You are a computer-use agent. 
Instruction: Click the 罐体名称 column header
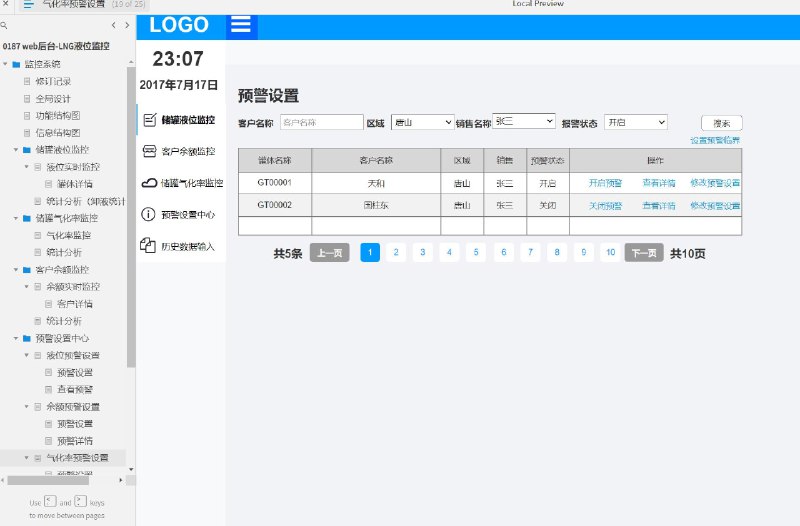coord(274,160)
